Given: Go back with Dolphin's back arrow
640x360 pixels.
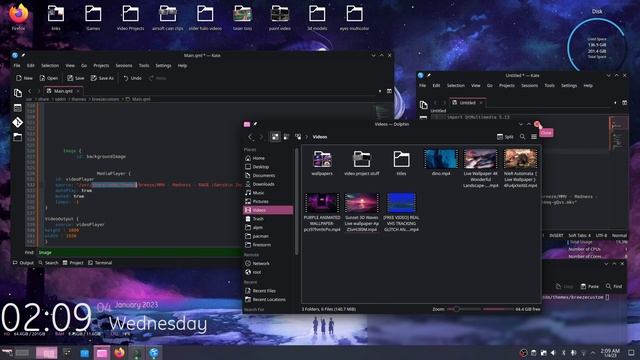Looking at the screenshot, I should coord(250,137).
